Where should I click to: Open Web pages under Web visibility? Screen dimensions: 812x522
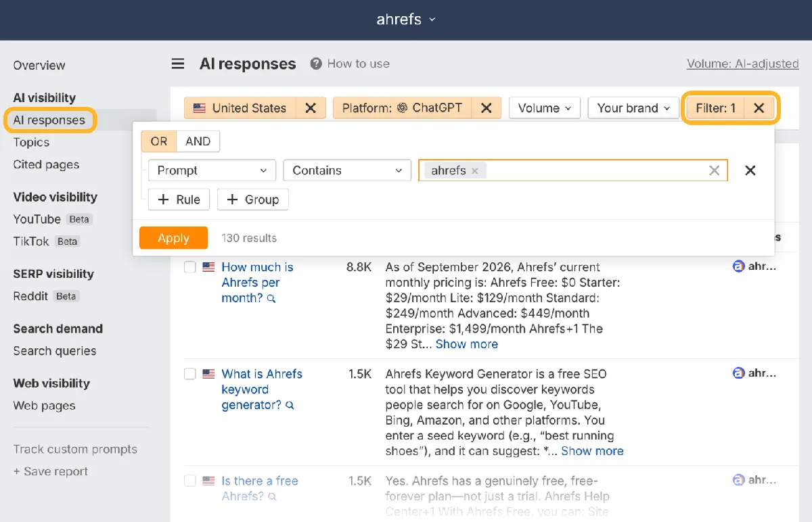pyautogui.click(x=44, y=406)
